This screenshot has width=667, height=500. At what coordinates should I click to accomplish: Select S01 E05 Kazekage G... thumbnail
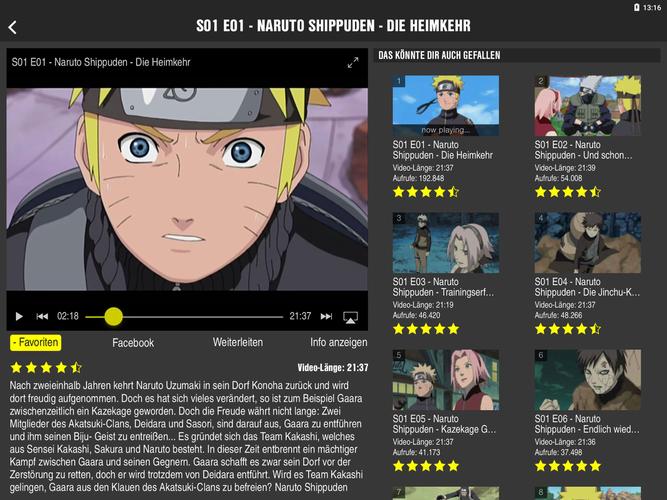point(445,380)
